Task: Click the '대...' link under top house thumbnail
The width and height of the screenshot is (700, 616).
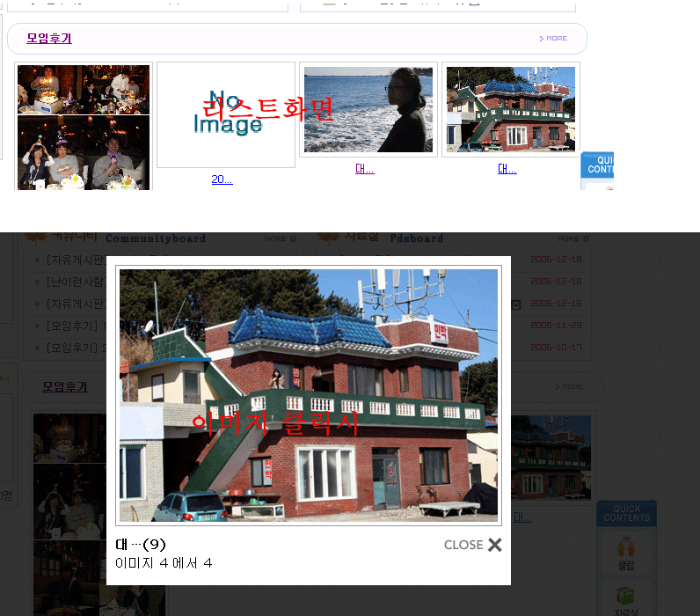Action: (x=507, y=169)
